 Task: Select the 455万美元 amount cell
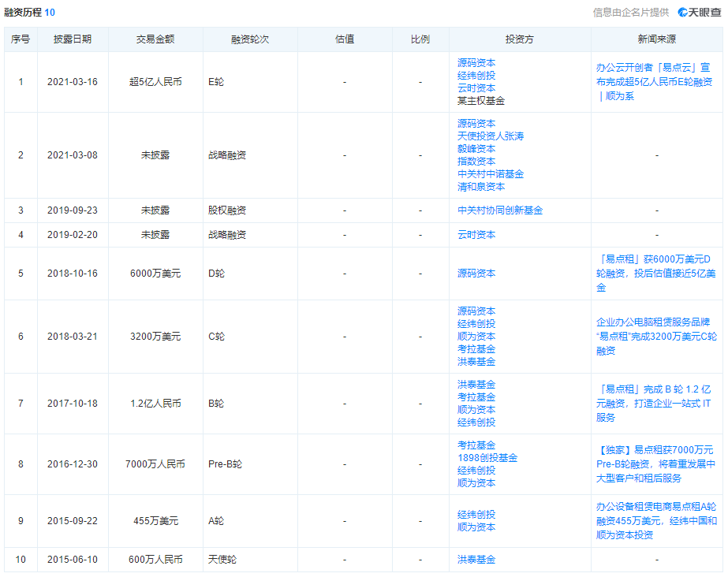pos(155,521)
